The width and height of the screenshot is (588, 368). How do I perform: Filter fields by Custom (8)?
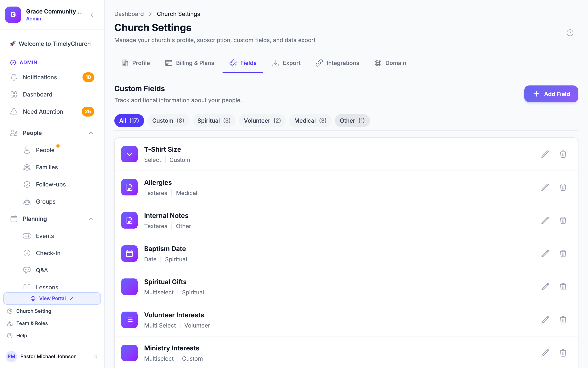point(168,120)
